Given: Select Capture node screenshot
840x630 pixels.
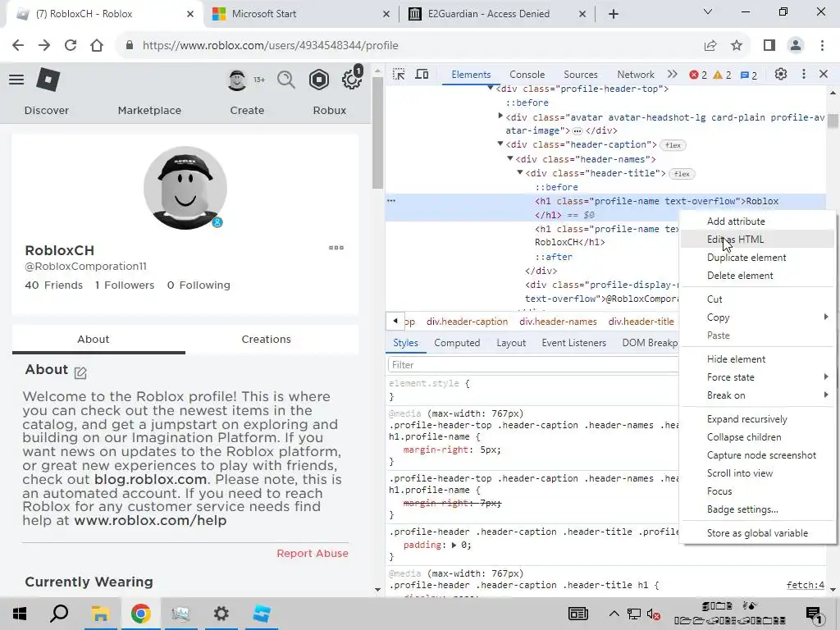Looking at the screenshot, I should click(756, 455).
